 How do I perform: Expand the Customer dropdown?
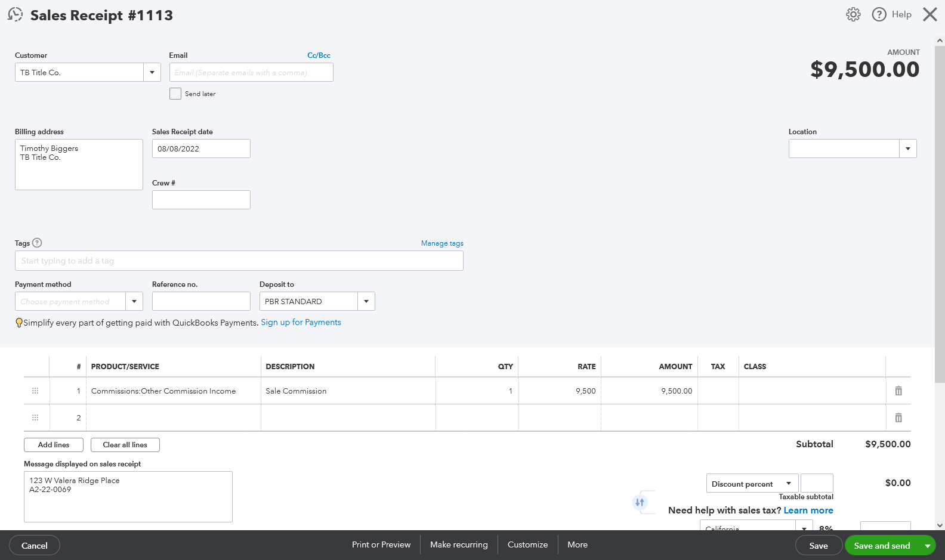click(x=152, y=73)
